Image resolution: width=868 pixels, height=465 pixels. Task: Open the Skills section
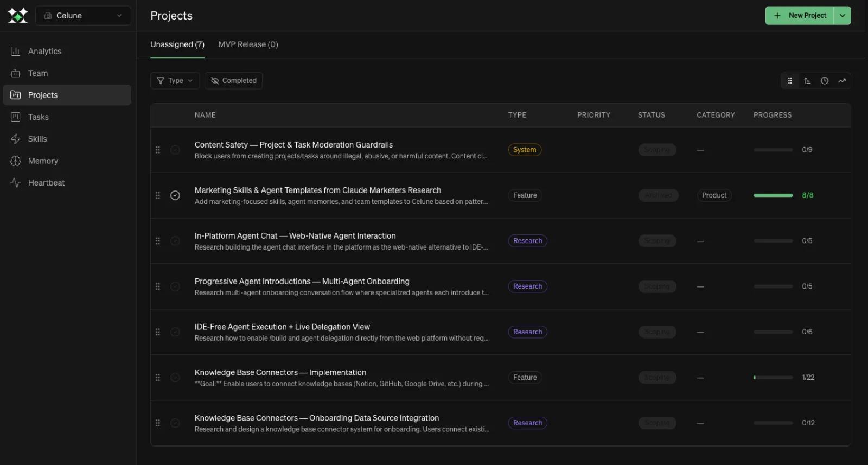point(37,139)
